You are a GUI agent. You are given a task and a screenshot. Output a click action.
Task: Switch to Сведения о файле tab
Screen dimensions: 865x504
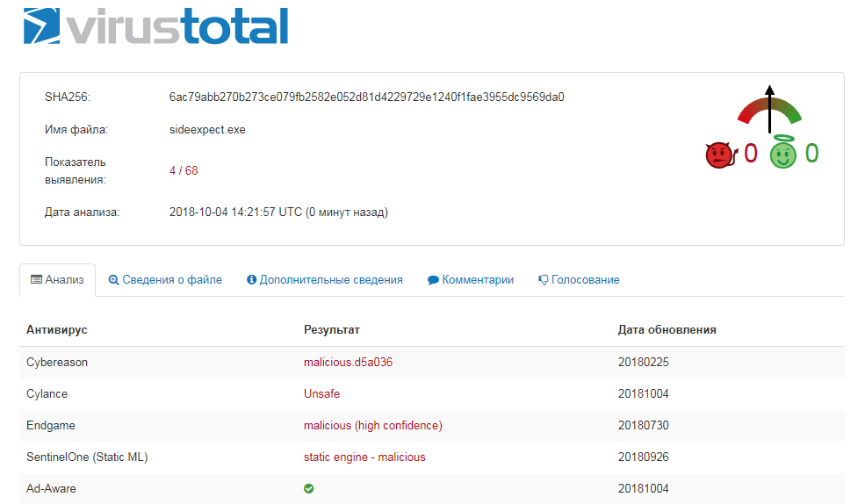(x=165, y=279)
